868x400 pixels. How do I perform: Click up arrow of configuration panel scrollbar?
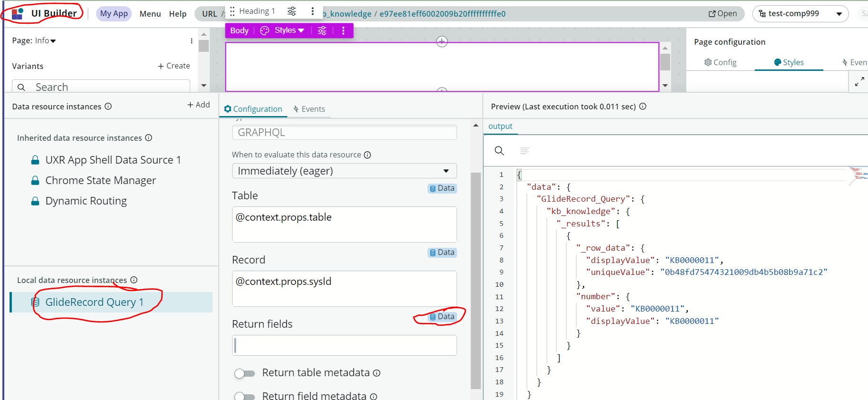pyautogui.click(x=476, y=125)
